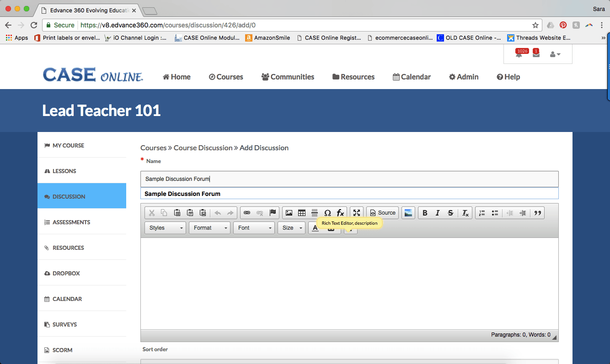Screen dimensions: 610x364
Task: Maximize the rich text editor
Action: click(x=357, y=213)
